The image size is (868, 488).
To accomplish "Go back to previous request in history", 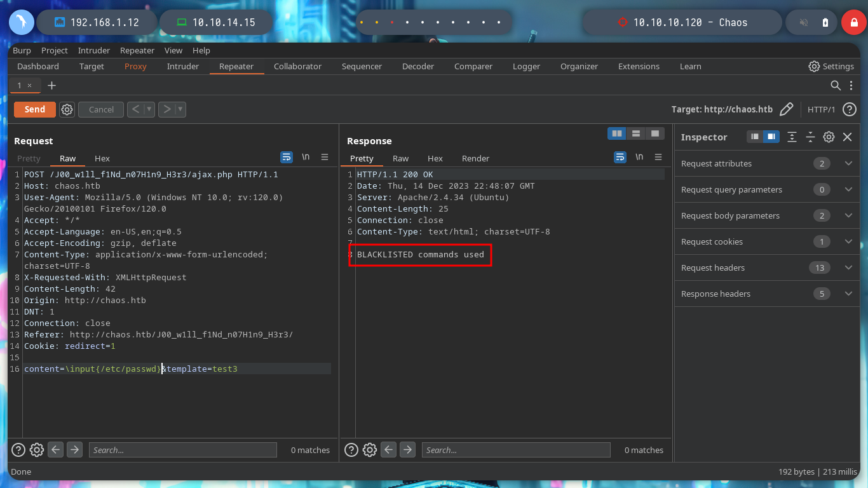I will [135, 109].
